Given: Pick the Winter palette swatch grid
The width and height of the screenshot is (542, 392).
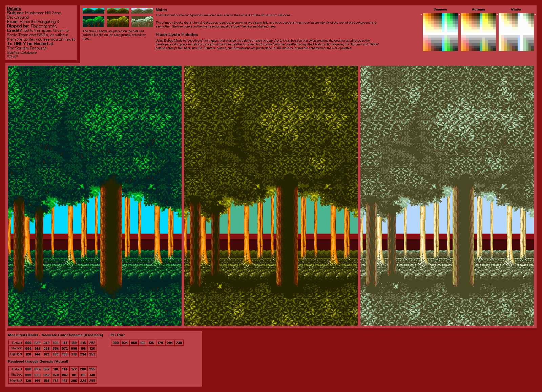Looking at the screenshot, I should [516, 32].
